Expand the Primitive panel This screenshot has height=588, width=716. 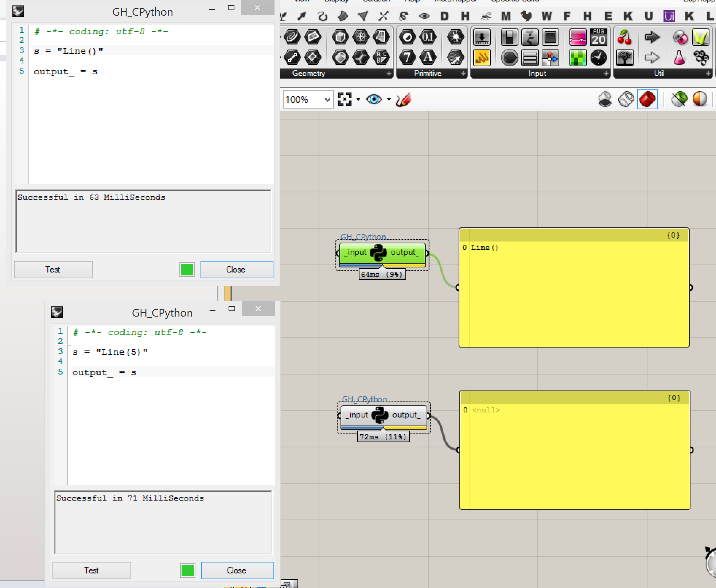pos(463,74)
